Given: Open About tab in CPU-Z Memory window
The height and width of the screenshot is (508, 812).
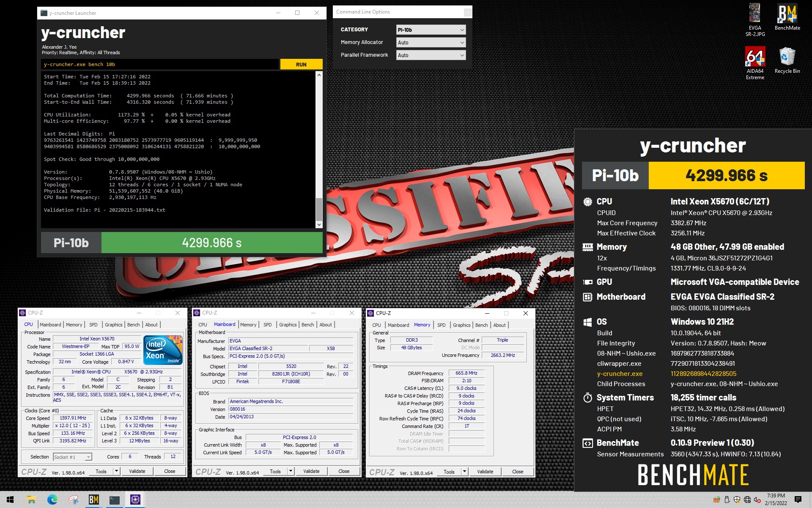Looking at the screenshot, I should point(499,325).
